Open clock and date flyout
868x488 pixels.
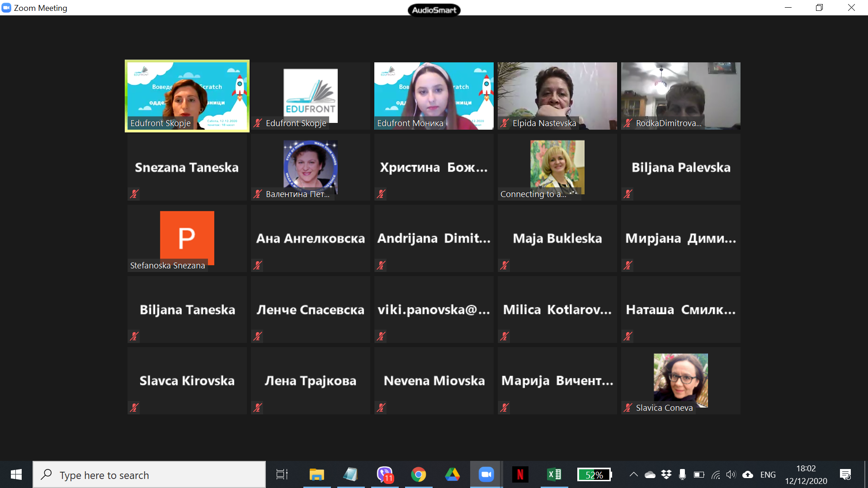[x=806, y=474]
